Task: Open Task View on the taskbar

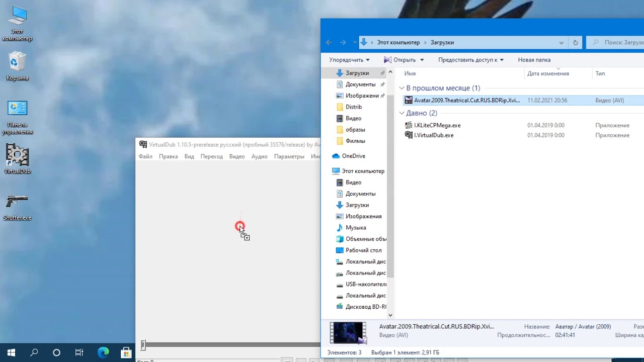Action: 79,352
